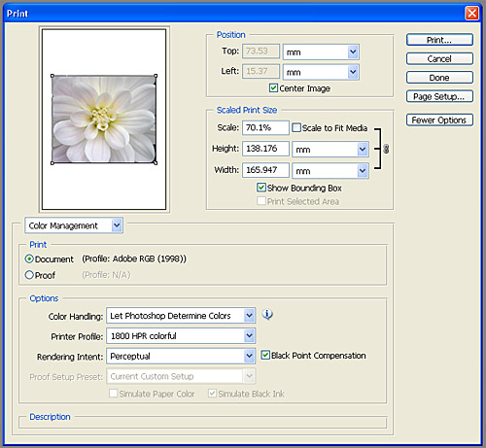
Task: Enable Scale to Fit Media checkbox
Action: 296,127
